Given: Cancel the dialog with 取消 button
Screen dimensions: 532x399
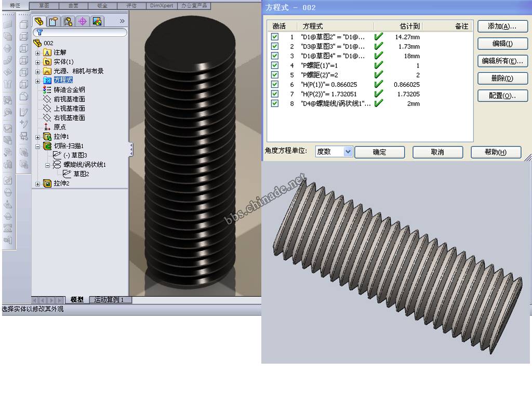Looking at the screenshot, I should coord(437,152).
